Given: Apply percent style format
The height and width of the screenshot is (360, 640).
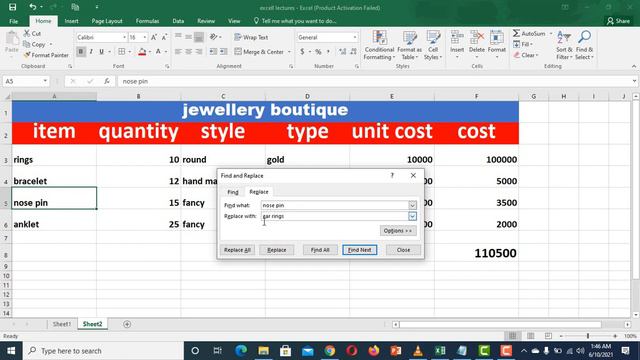Looking at the screenshot, I should pos(318,52).
